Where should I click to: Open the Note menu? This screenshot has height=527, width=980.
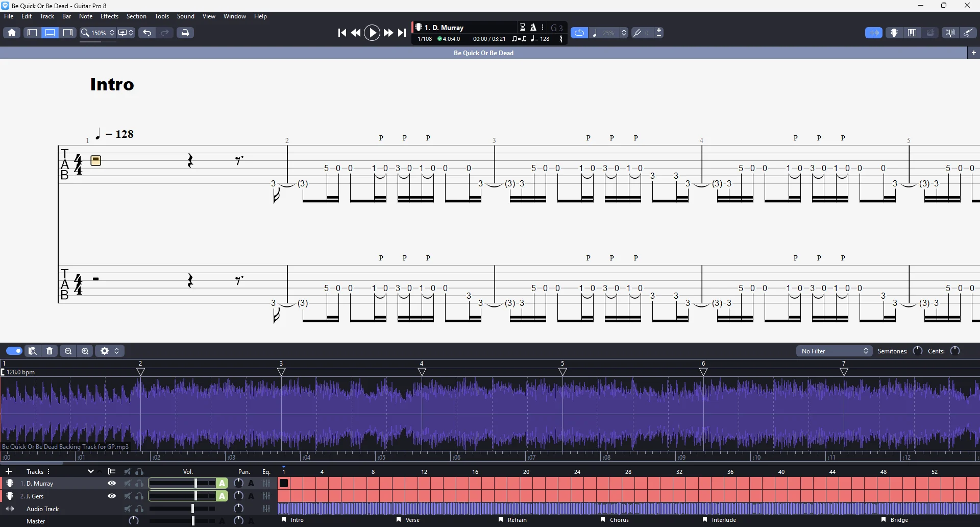pos(86,16)
